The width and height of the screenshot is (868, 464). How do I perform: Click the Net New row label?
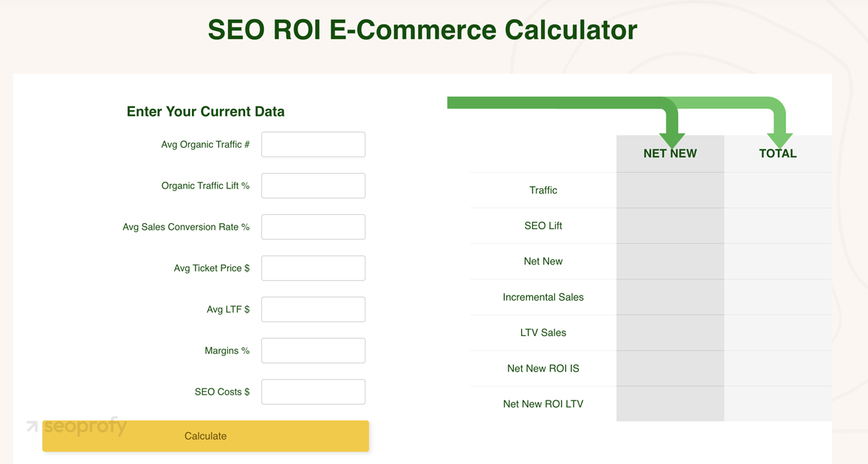(x=543, y=261)
